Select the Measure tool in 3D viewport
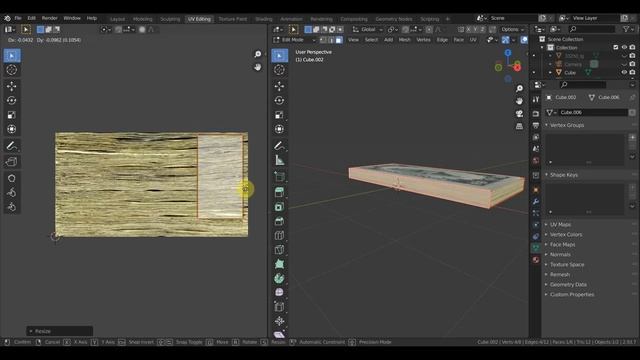 [280, 160]
